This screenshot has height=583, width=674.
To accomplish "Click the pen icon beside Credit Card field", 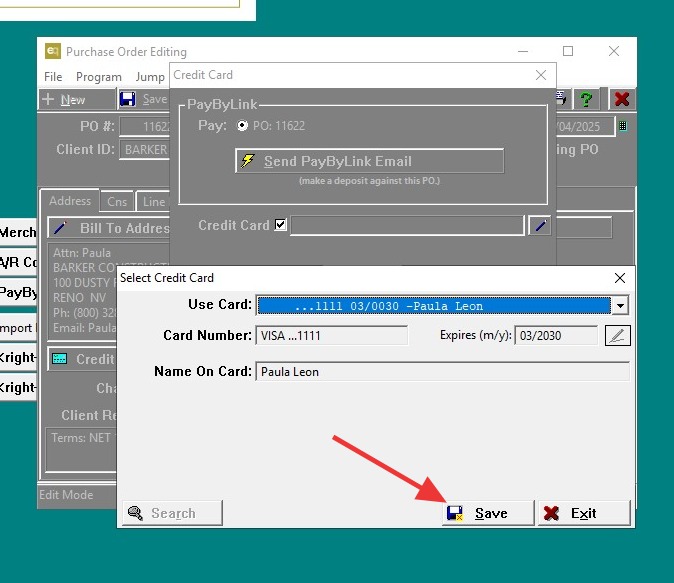I will 540,225.
